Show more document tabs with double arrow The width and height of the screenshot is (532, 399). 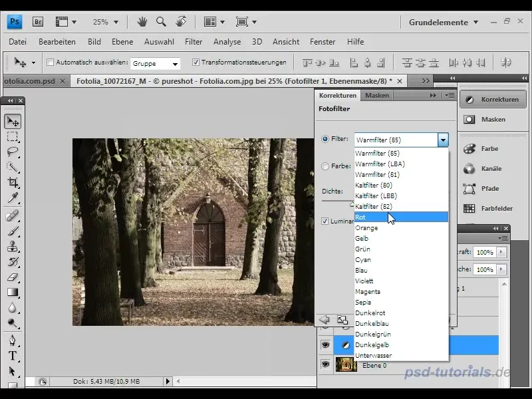(426, 80)
